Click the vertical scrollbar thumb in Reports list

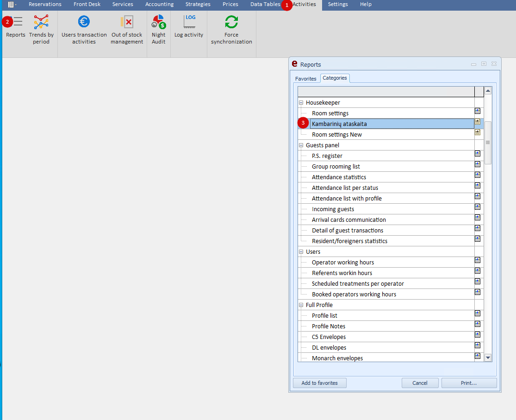488,142
